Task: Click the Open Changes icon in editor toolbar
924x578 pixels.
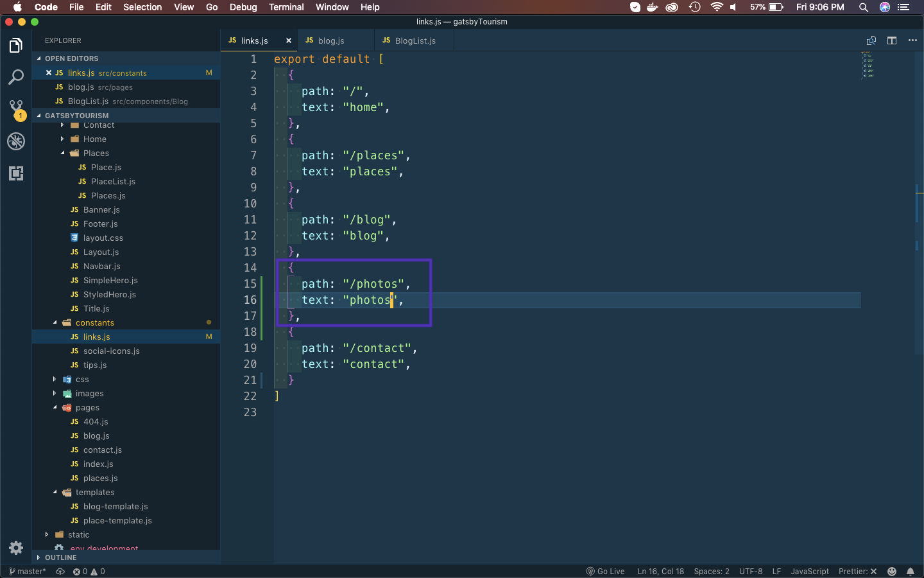Action: (x=871, y=40)
